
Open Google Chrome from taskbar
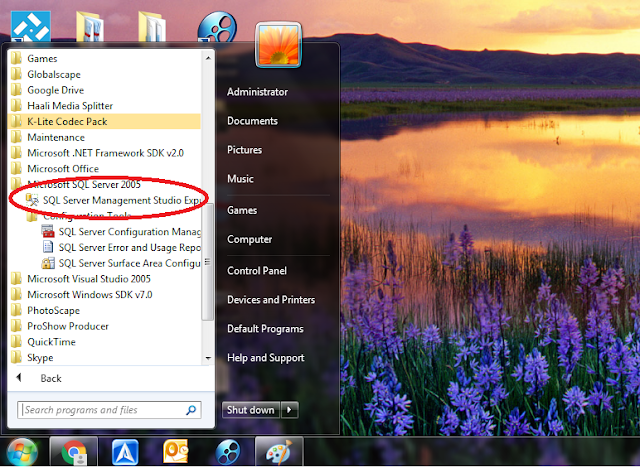tap(74, 452)
